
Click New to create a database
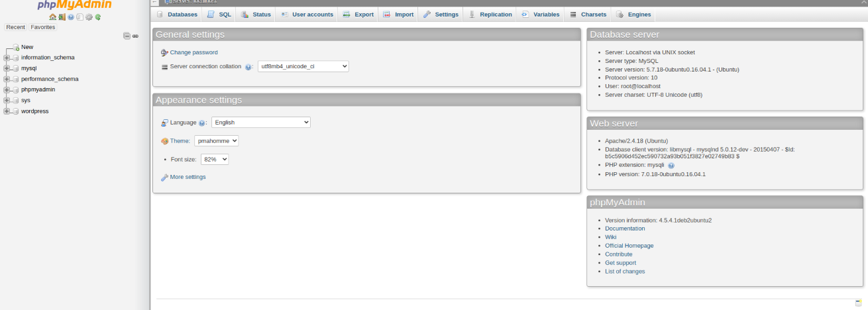click(x=27, y=47)
